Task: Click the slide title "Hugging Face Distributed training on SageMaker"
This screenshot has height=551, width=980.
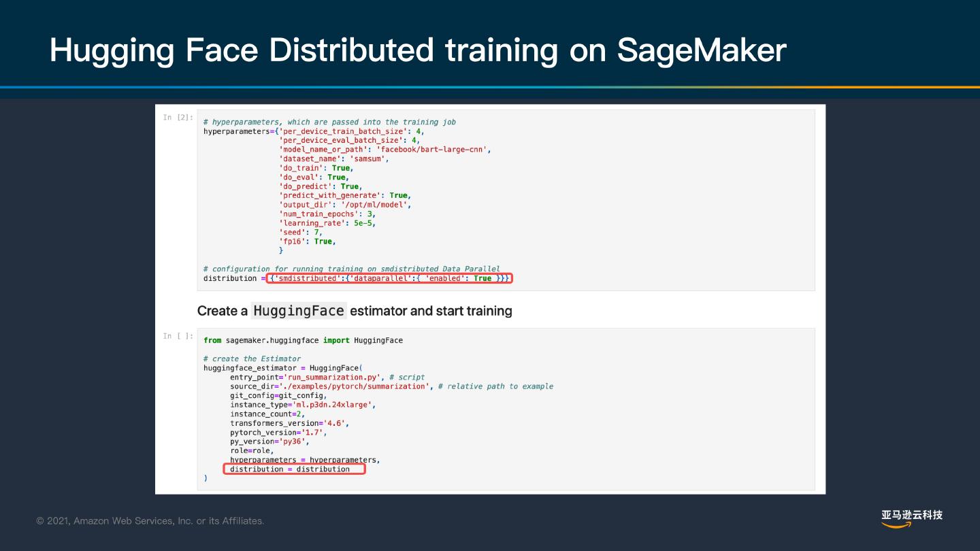Action: point(418,50)
